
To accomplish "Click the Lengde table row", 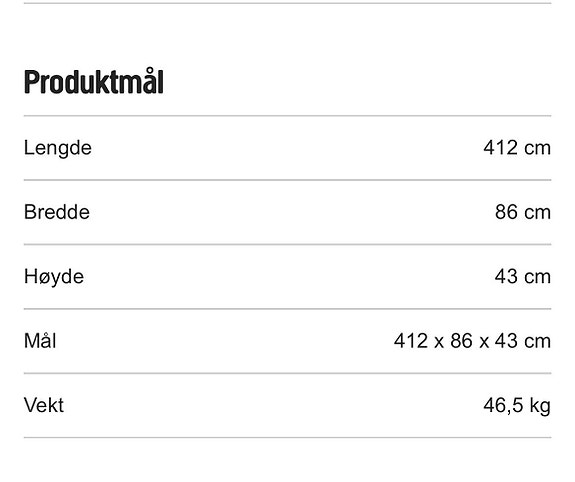I will (288, 148).
